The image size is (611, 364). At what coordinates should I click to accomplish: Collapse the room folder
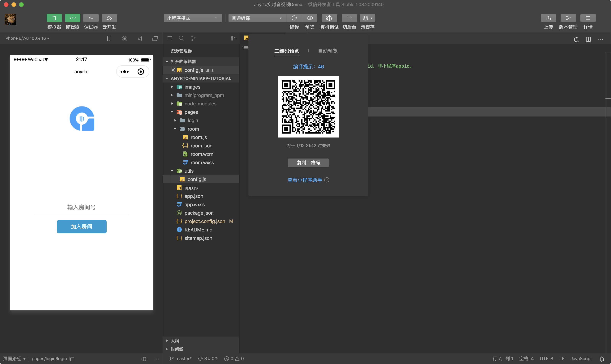coord(201,129)
